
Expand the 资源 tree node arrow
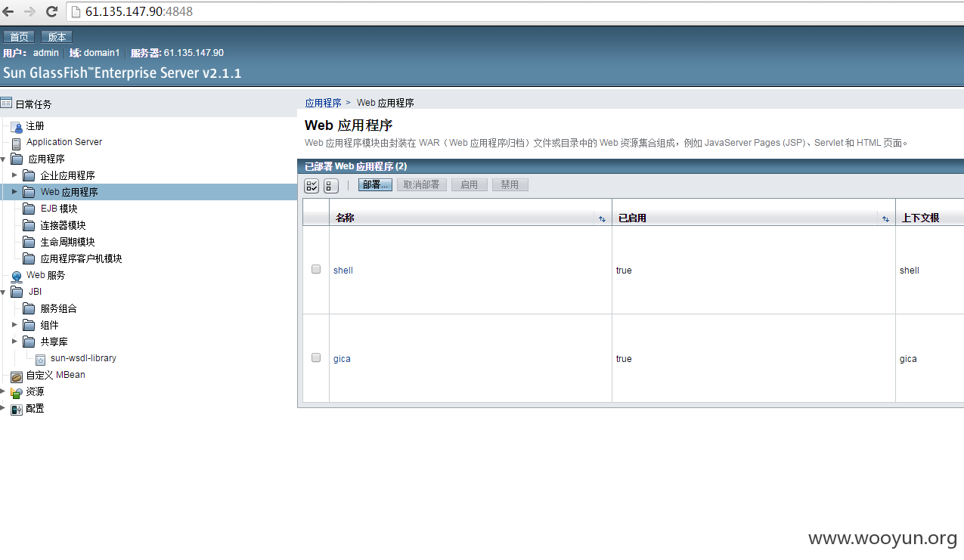[x=3, y=391]
